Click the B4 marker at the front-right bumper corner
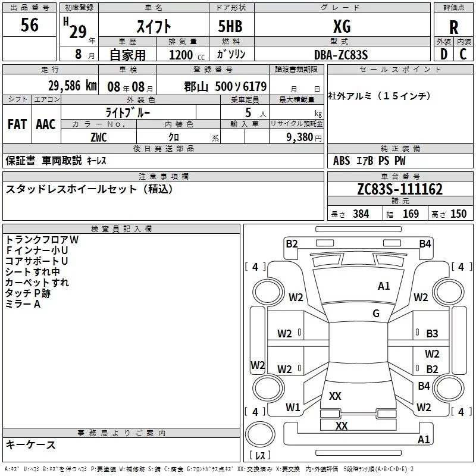 tap(425, 243)
